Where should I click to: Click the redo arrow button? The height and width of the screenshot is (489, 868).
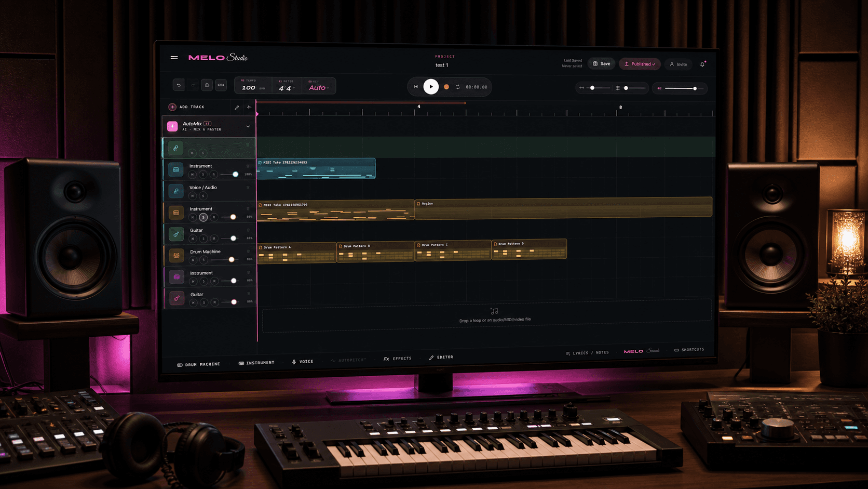point(193,85)
